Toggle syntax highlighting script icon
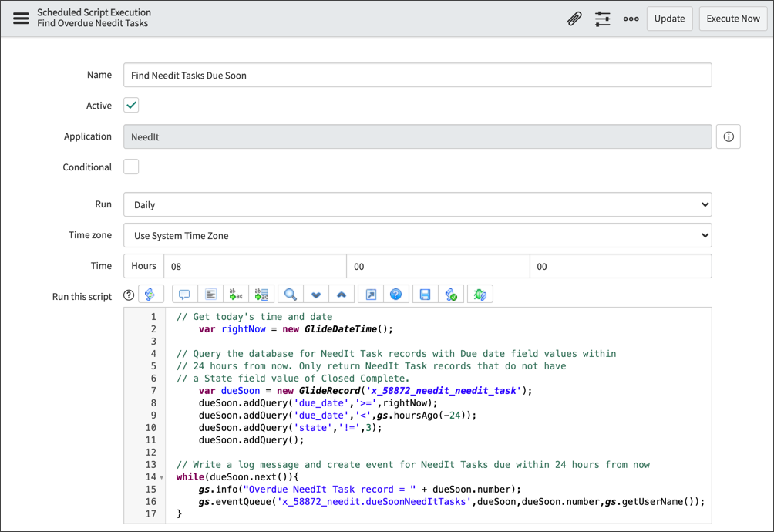The image size is (774, 532). point(150,295)
